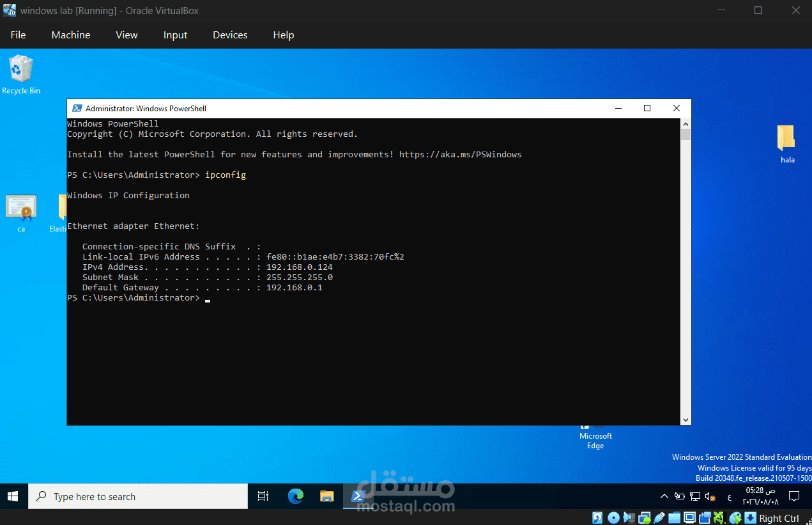The image size is (812, 525).
Task: Click the VirtualBox mouse integration status icon
Action: 735,518
